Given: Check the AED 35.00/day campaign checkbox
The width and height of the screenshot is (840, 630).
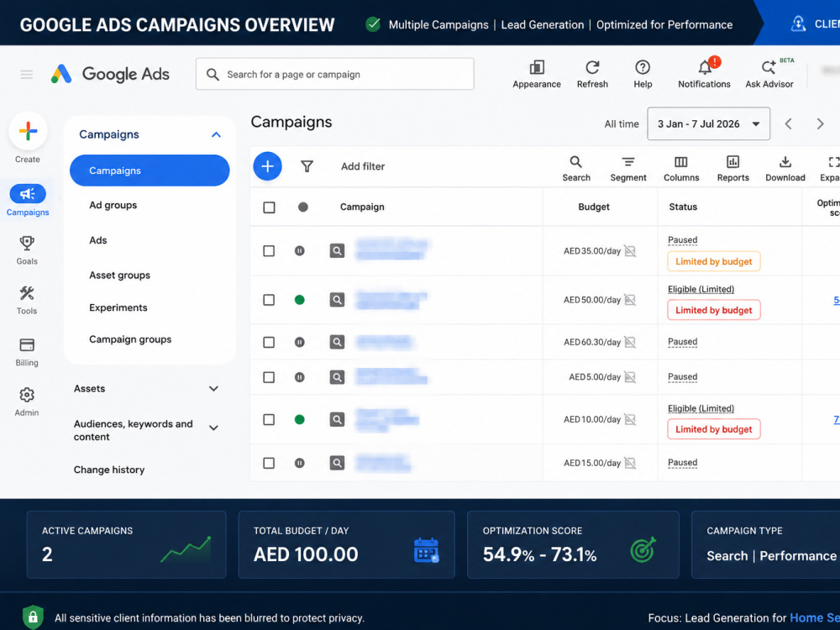Looking at the screenshot, I should (269, 250).
